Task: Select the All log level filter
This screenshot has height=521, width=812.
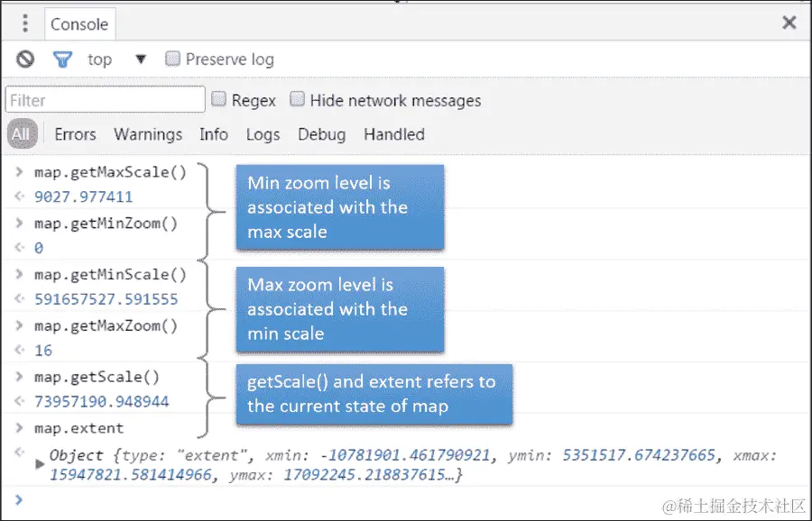Action: tap(22, 133)
